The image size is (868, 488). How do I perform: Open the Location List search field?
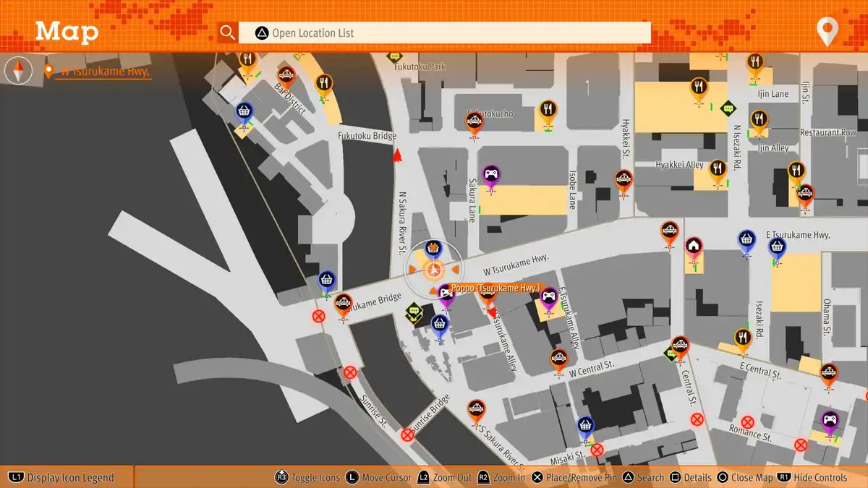(445, 33)
